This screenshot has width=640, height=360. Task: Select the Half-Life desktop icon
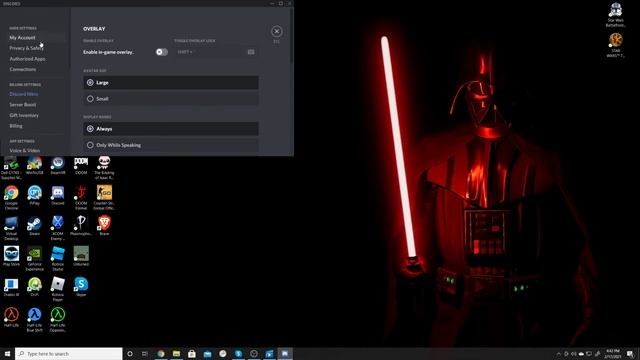(11, 317)
